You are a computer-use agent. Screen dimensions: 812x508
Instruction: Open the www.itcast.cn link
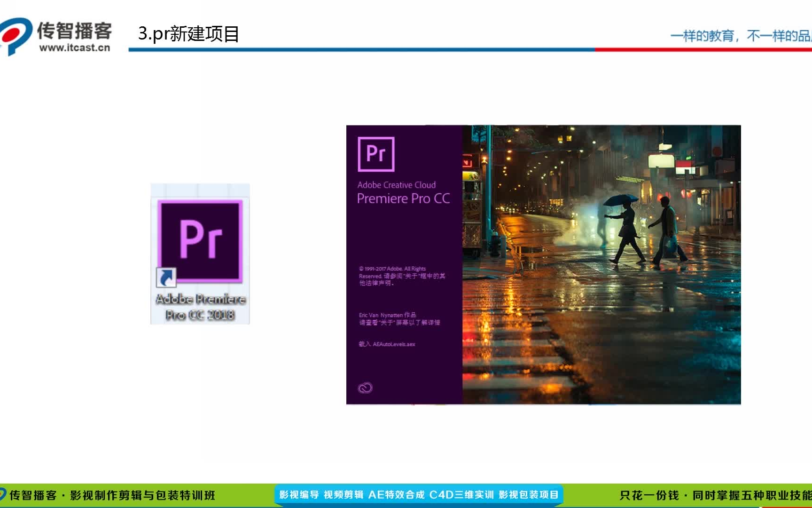75,48
